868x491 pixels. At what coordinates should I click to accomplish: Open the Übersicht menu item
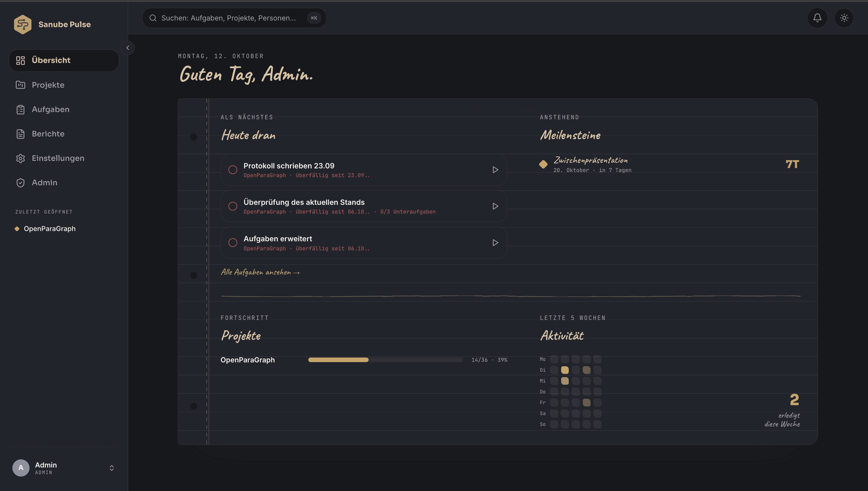click(64, 60)
